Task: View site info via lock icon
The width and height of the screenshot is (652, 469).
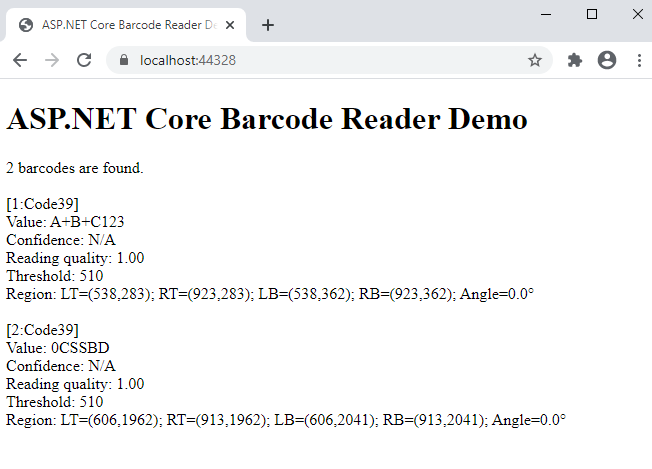Action: pos(123,60)
